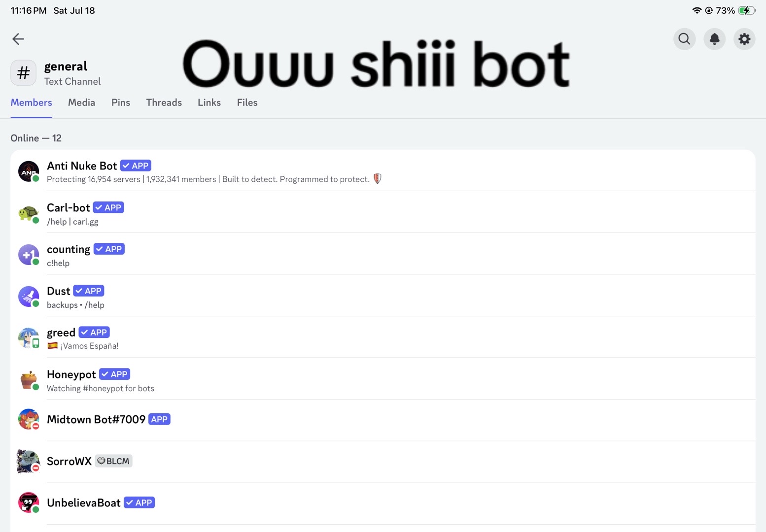The width and height of the screenshot is (766, 532).
Task: Open Carl-bot member profile
Action: tap(383, 212)
